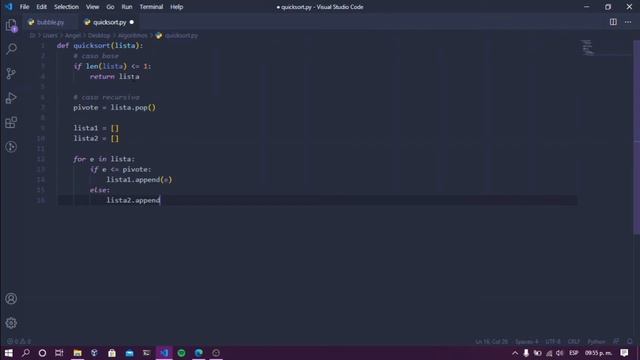
Task: Change the CRLF end-of-line sequence
Action: [573, 342]
